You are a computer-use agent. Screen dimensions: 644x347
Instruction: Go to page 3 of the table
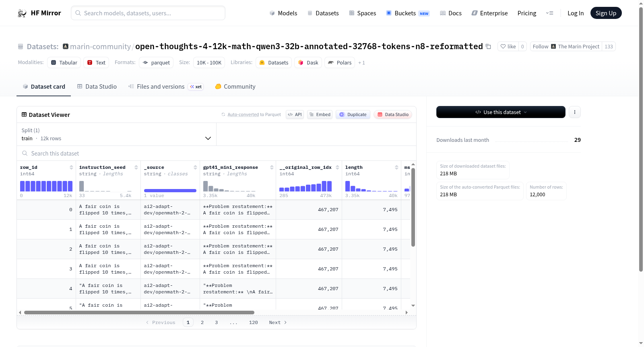click(x=216, y=322)
